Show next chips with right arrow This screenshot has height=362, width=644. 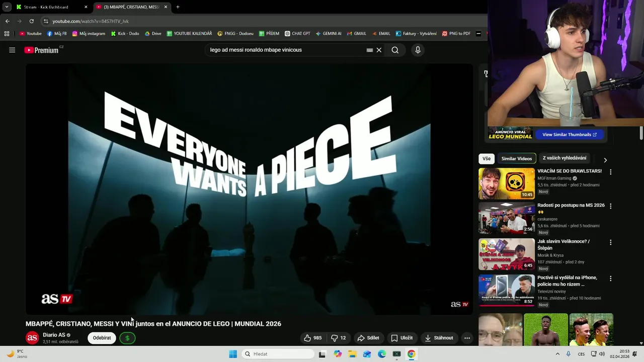tap(605, 160)
